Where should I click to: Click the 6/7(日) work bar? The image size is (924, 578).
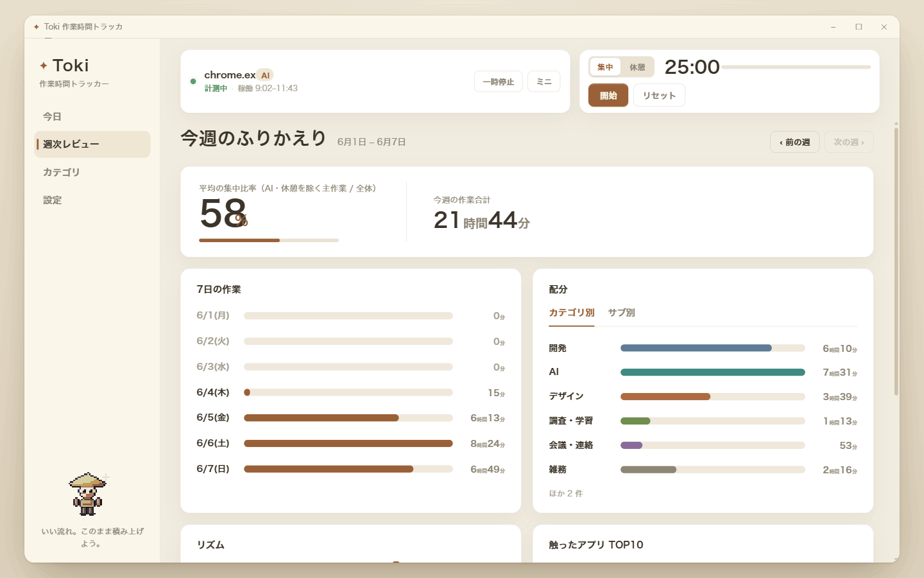coord(348,469)
